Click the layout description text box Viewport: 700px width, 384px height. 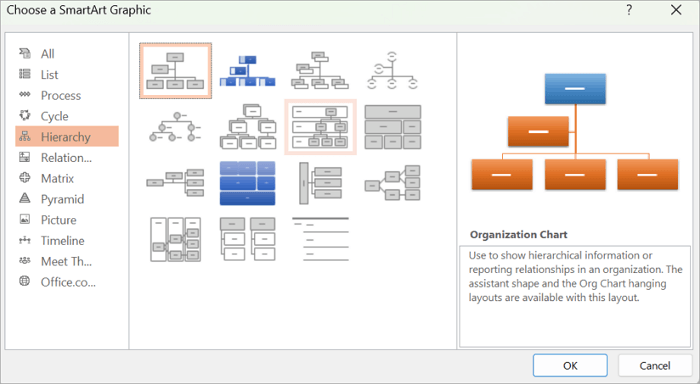click(x=575, y=296)
